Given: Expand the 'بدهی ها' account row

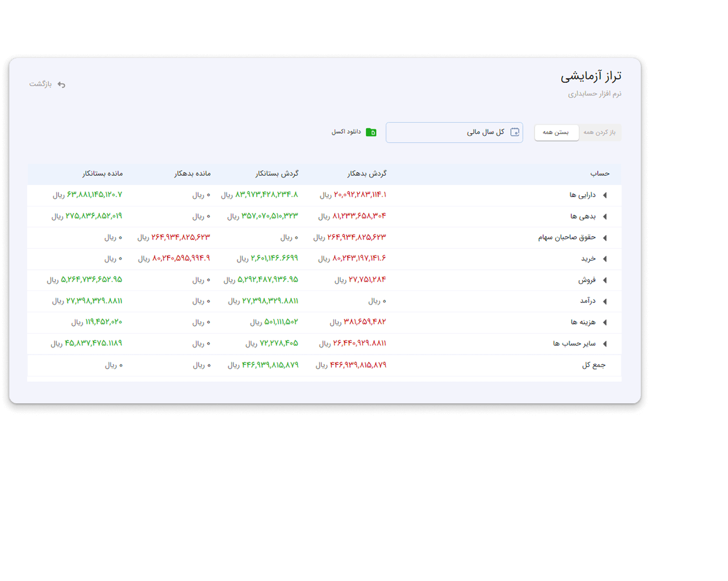Looking at the screenshot, I should [605, 216].
